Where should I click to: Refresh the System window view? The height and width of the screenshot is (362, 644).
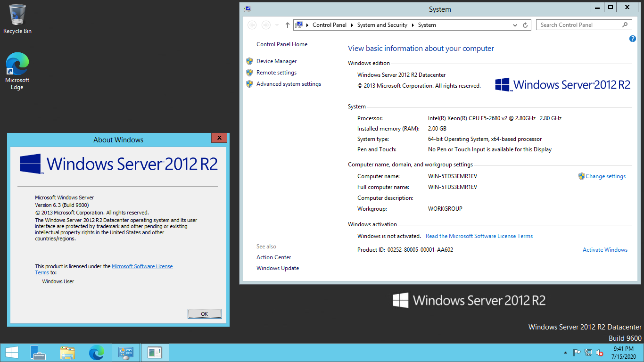[x=526, y=25]
